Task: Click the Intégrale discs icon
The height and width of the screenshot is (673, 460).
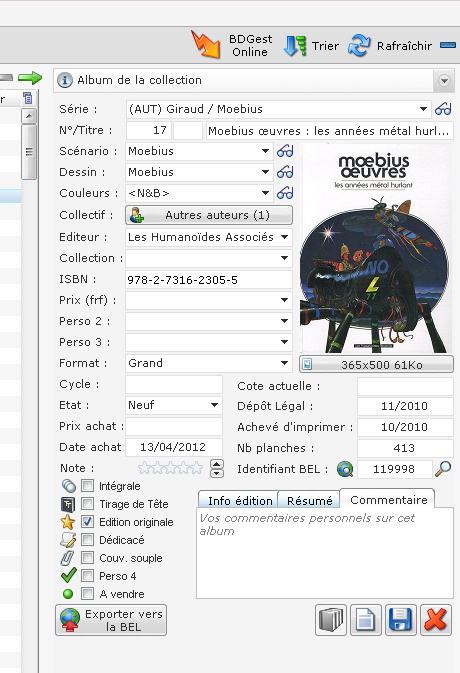Action: [x=68, y=486]
